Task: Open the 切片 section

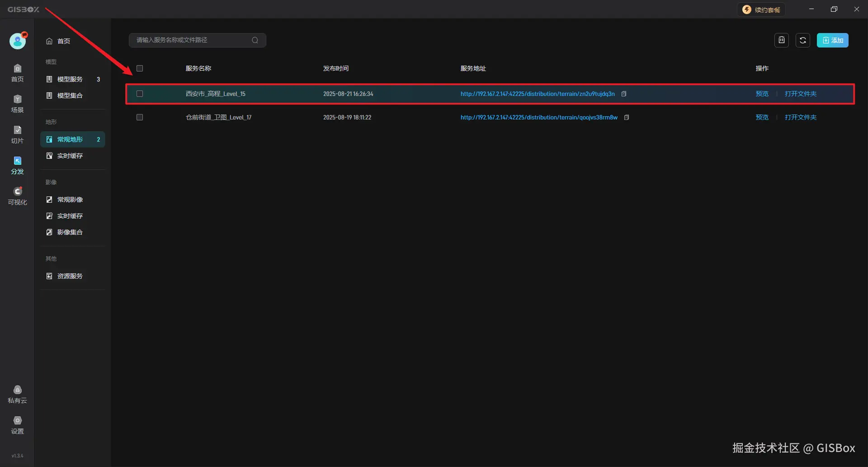Action: pyautogui.click(x=17, y=135)
